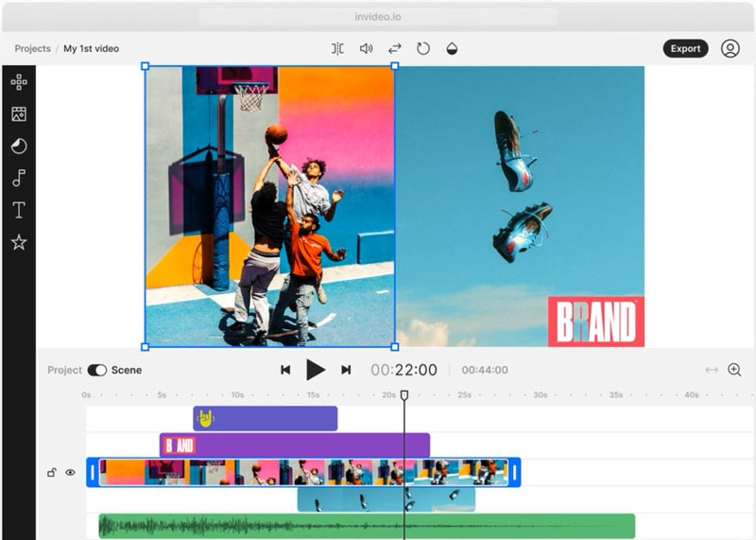756x540 pixels.
Task: Click the Export button
Action: (685, 48)
